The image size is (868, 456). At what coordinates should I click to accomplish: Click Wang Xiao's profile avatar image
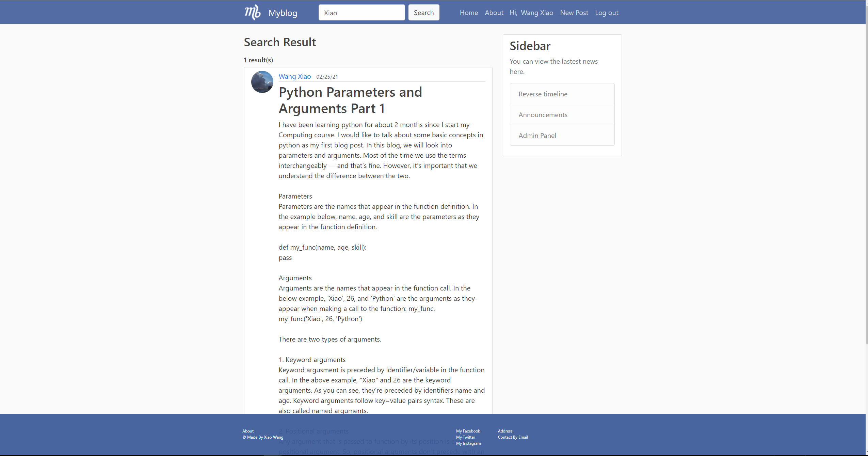262,82
